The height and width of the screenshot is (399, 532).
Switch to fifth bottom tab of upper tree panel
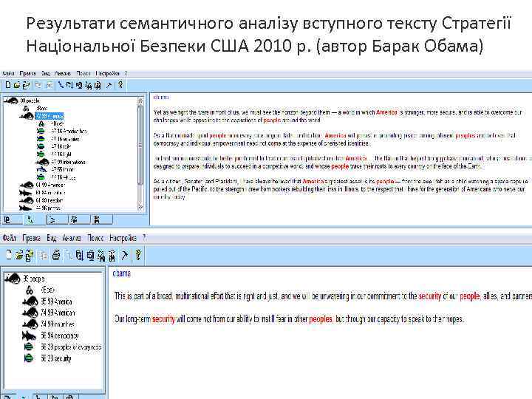pos(101,220)
